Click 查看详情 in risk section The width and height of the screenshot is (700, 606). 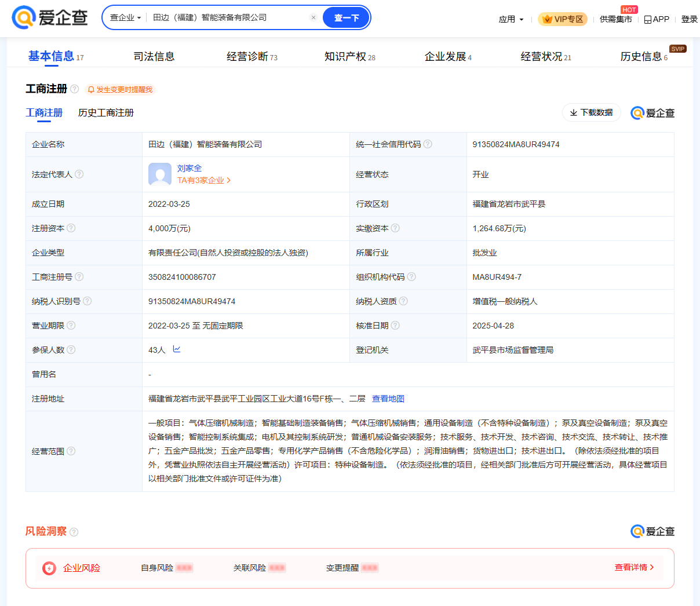(634, 568)
